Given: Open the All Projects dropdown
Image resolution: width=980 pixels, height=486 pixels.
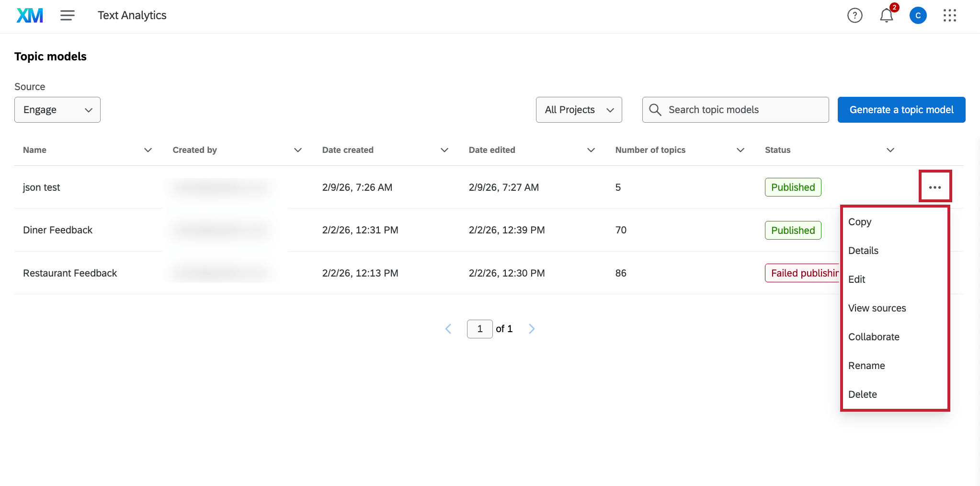Looking at the screenshot, I should [x=579, y=110].
